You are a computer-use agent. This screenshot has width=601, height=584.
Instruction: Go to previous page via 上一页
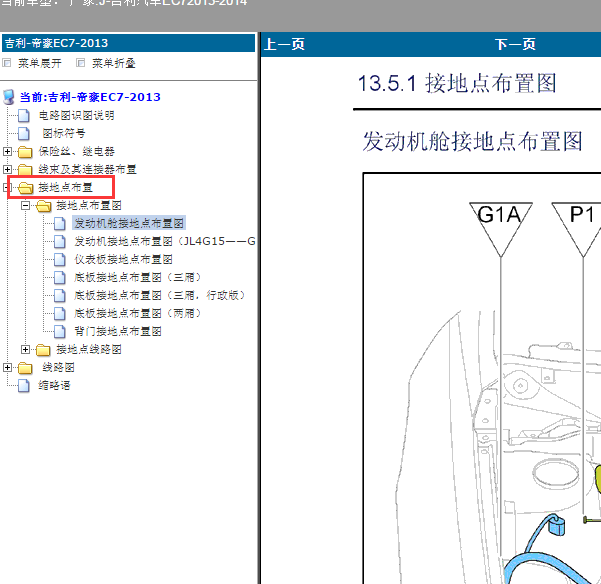point(284,44)
